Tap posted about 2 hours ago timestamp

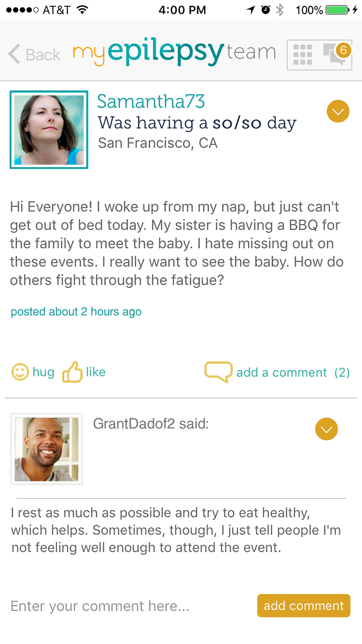[x=76, y=312]
